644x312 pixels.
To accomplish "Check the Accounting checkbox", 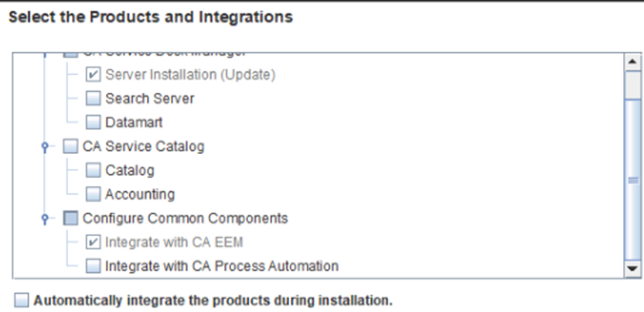I will click(x=93, y=194).
